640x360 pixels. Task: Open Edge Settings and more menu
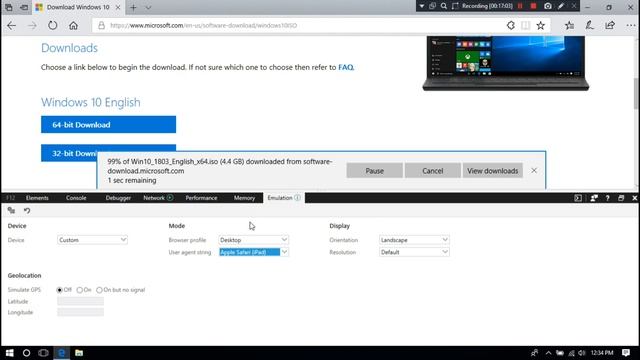pos(631,25)
